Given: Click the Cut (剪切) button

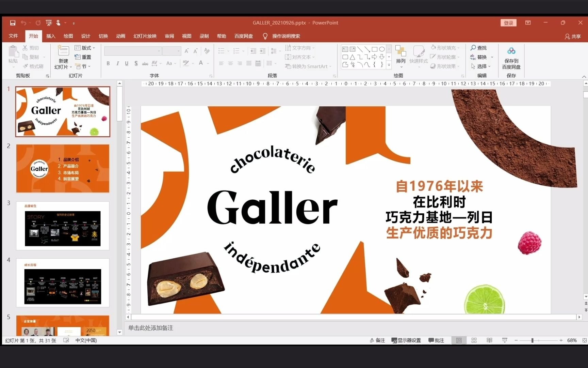Looking at the screenshot, I should [31, 48].
